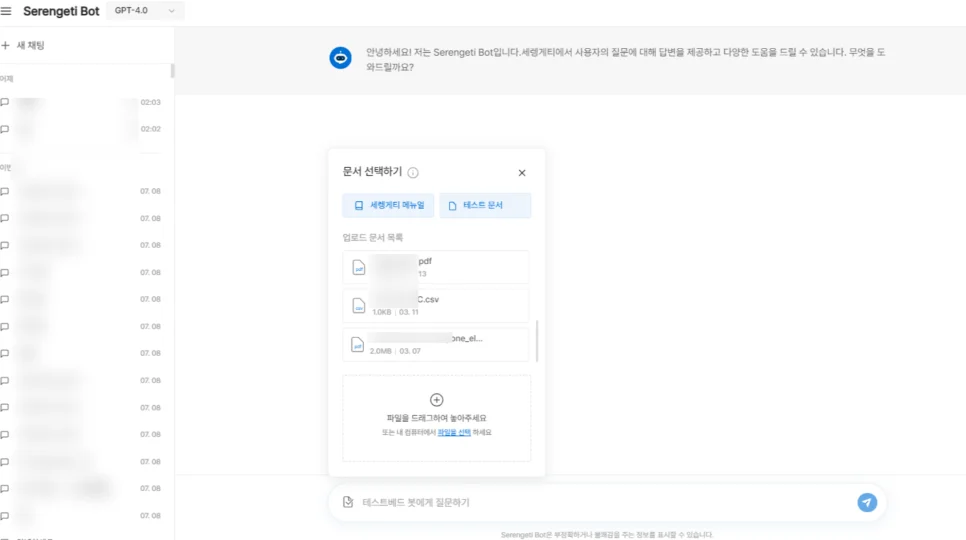Viewport: 966px width, 540px height.
Task: Click the 업로드 문서 목록 label
Action: pyautogui.click(x=373, y=238)
